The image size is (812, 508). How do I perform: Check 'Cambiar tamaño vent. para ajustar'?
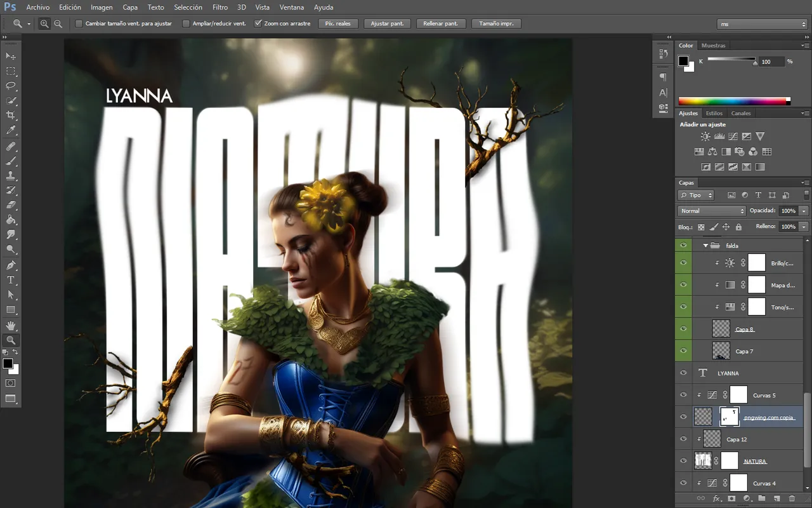click(79, 23)
